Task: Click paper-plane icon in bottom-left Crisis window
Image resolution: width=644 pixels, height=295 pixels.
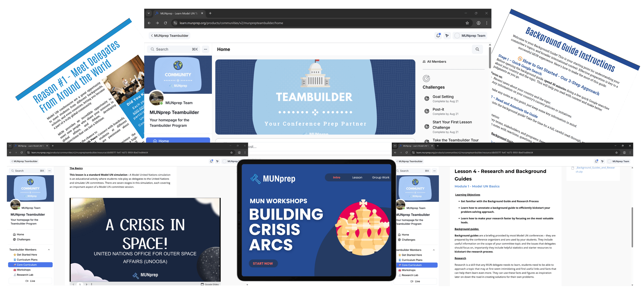Action: (x=217, y=161)
